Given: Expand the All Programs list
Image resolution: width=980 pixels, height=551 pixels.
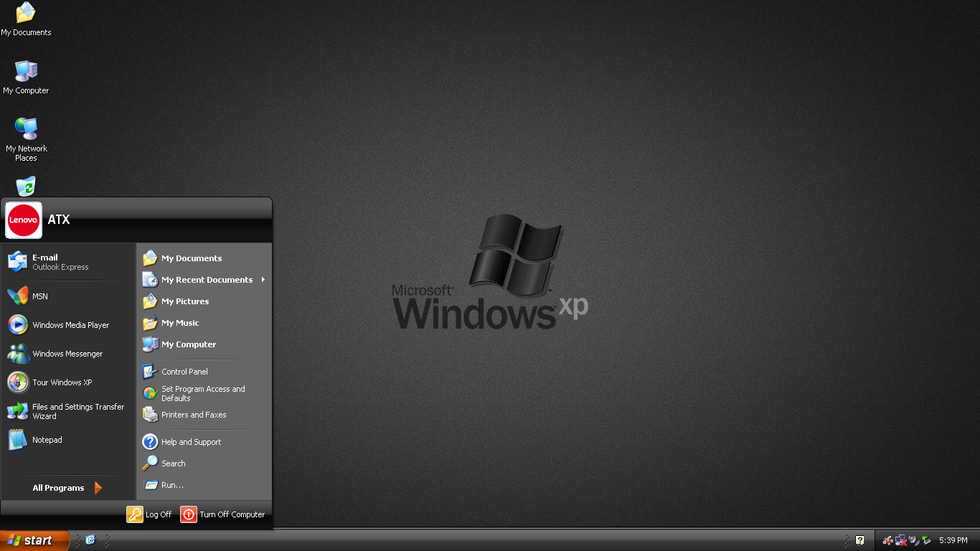Looking at the screenshot, I should [68, 488].
